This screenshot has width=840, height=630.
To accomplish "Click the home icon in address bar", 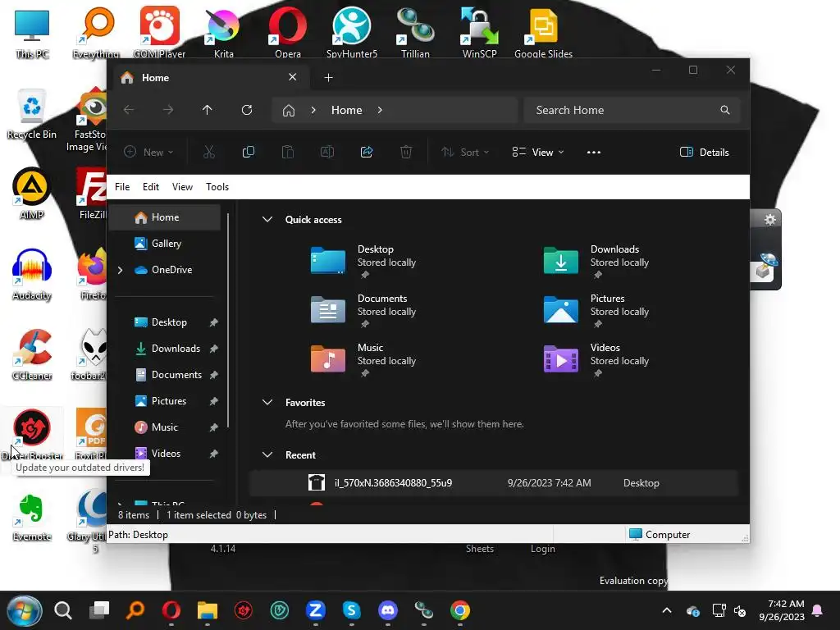I will click(289, 111).
